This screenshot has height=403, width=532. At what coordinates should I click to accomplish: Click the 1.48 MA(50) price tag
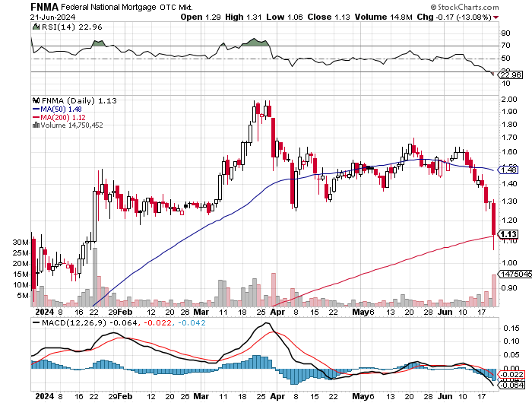(x=508, y=170)
